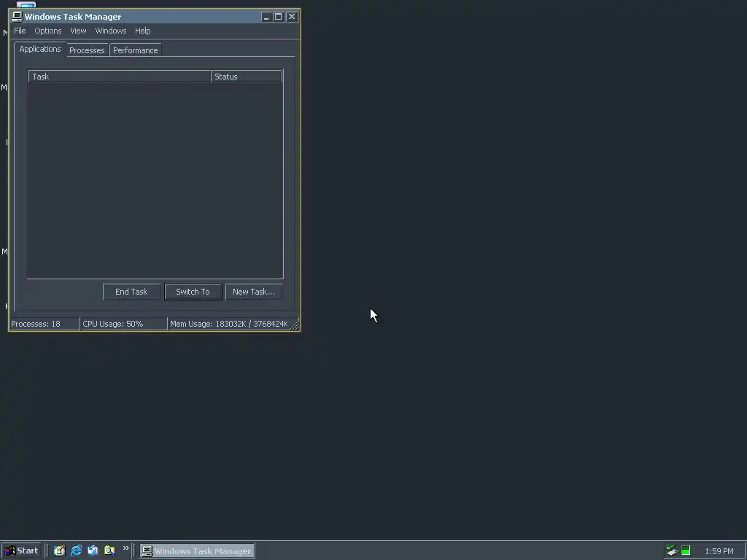Click the green CPU usage tray icon
Viewport: 747px width, 560px height.
686,551
